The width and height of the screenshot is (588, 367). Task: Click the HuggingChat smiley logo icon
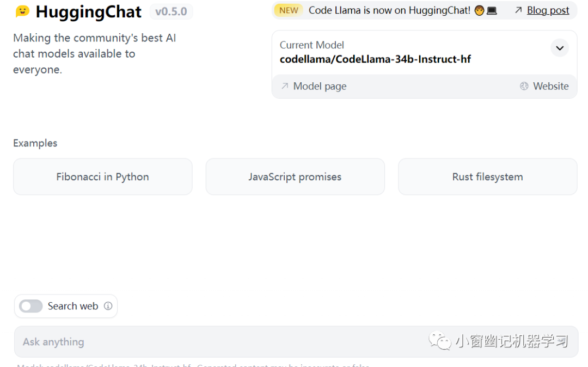[x=22, y=11]
